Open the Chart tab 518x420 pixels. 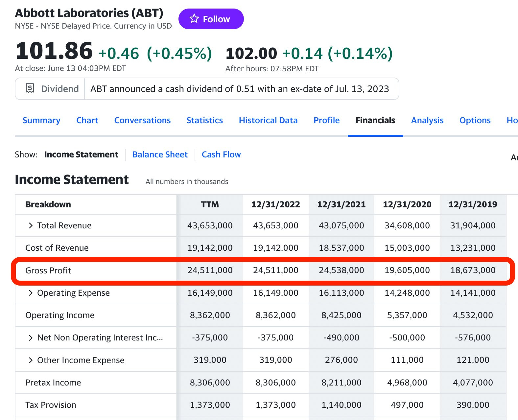coord(87,120)
